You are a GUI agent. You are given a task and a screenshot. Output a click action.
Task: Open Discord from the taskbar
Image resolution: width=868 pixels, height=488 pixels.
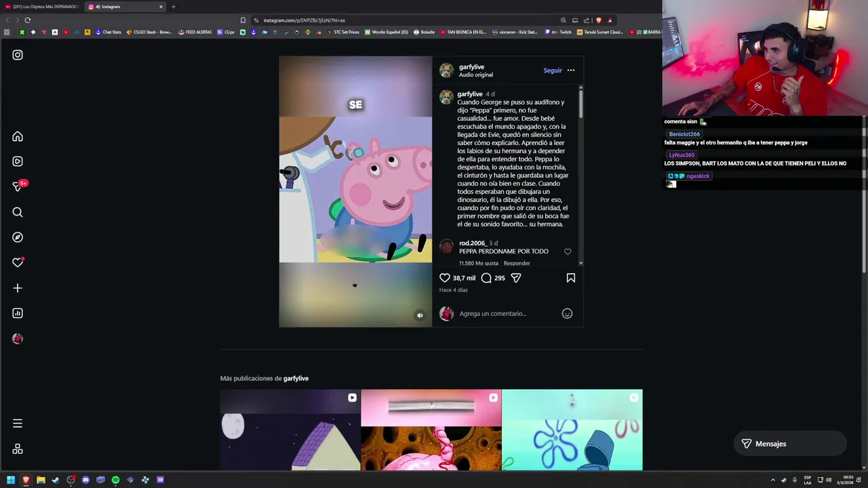pyautogui.click(x=85, y=480)
